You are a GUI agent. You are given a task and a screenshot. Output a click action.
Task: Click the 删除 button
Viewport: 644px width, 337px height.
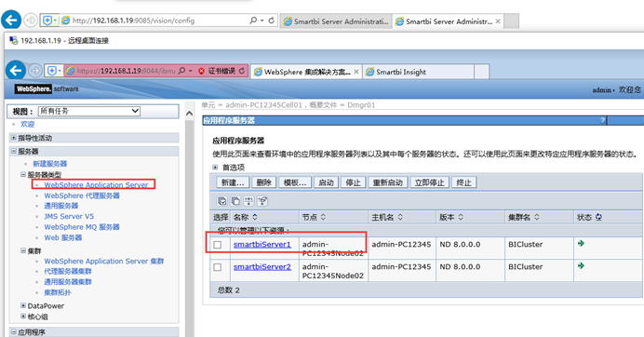[x=264, y=182]
